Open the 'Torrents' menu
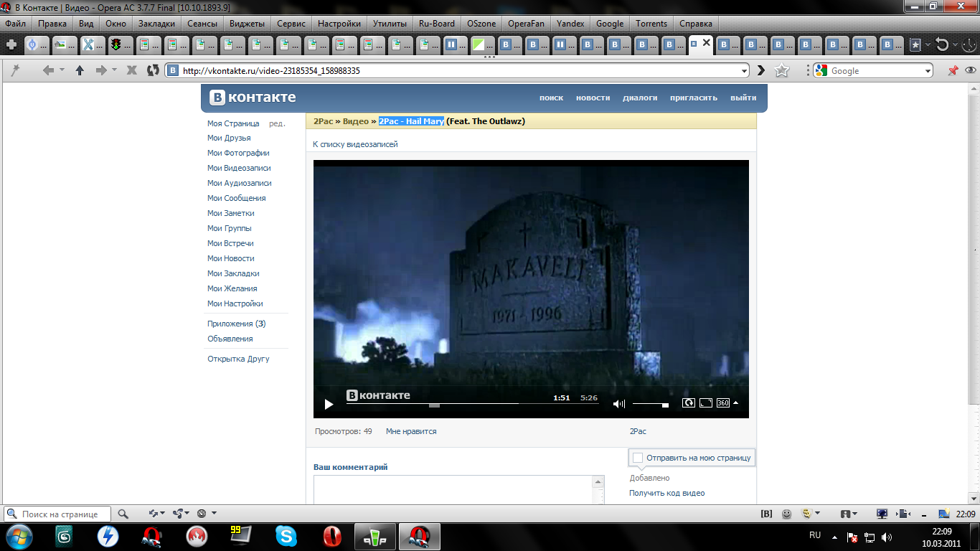 [651, 24]
